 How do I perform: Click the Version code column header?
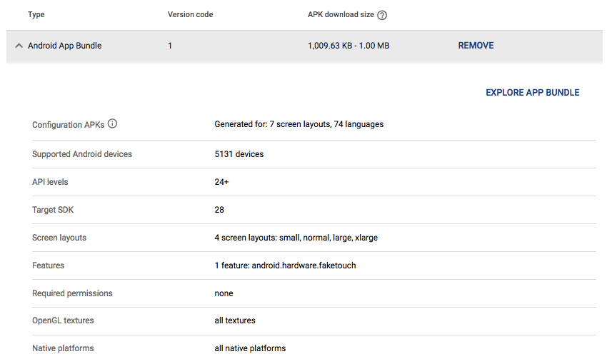190,15
